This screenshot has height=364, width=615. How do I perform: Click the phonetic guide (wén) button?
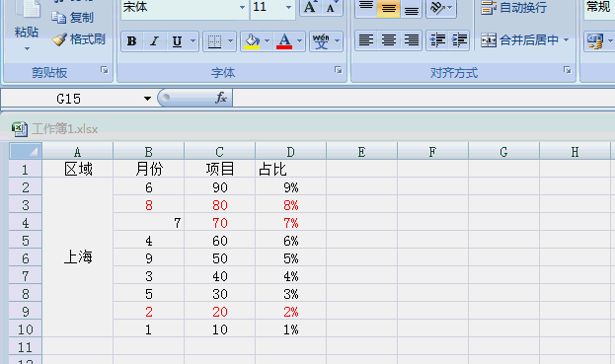pyautogui.click(x=321, y=41)
